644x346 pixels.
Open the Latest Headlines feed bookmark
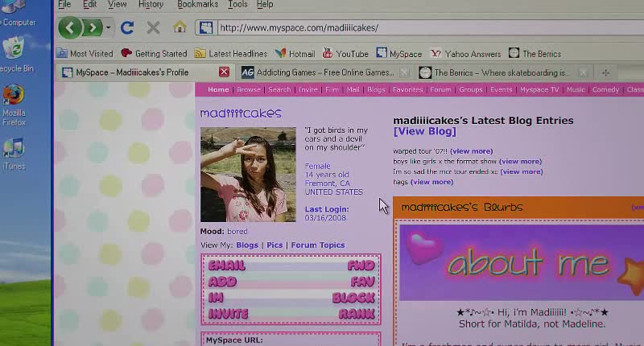coord(231,53)
